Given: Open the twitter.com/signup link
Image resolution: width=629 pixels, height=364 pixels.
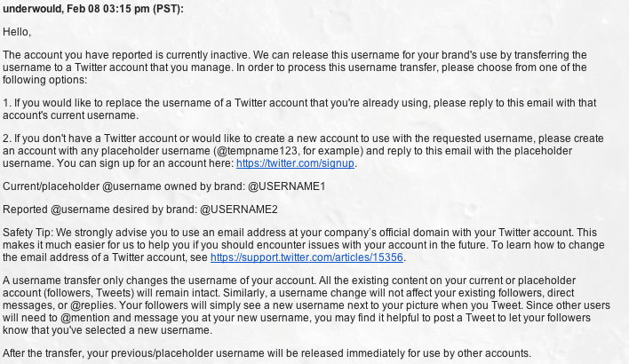Looking at the screenshot, I should click(x=295, y=163).
